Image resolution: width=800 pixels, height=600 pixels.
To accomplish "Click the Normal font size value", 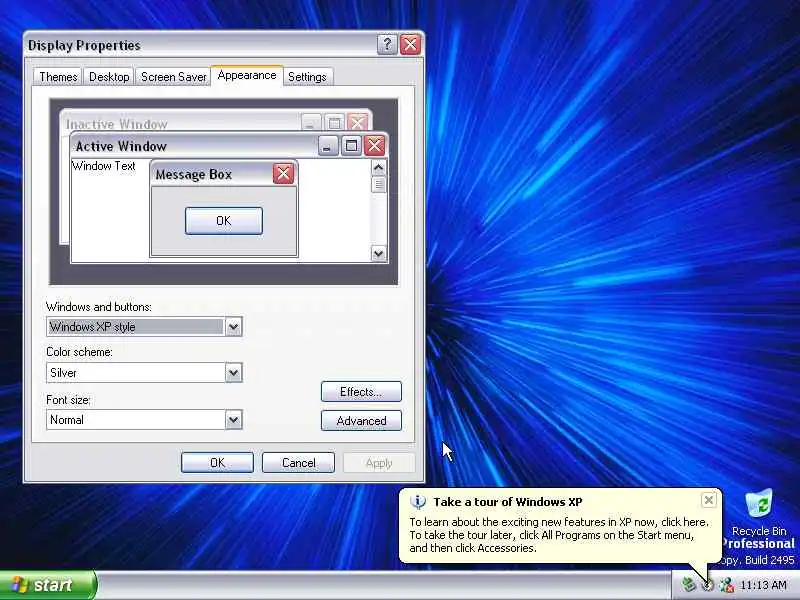I will (67, 420).
